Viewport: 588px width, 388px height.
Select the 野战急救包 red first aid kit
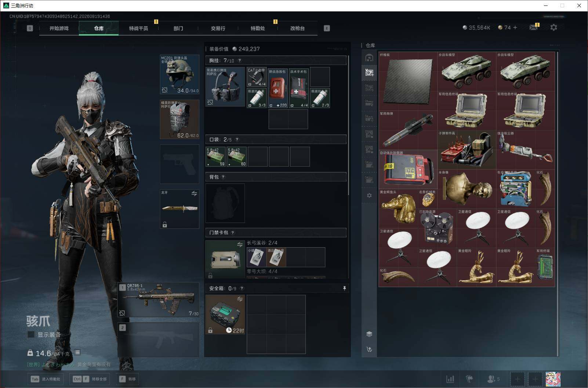pyautogui.click(x=277, y=88)
